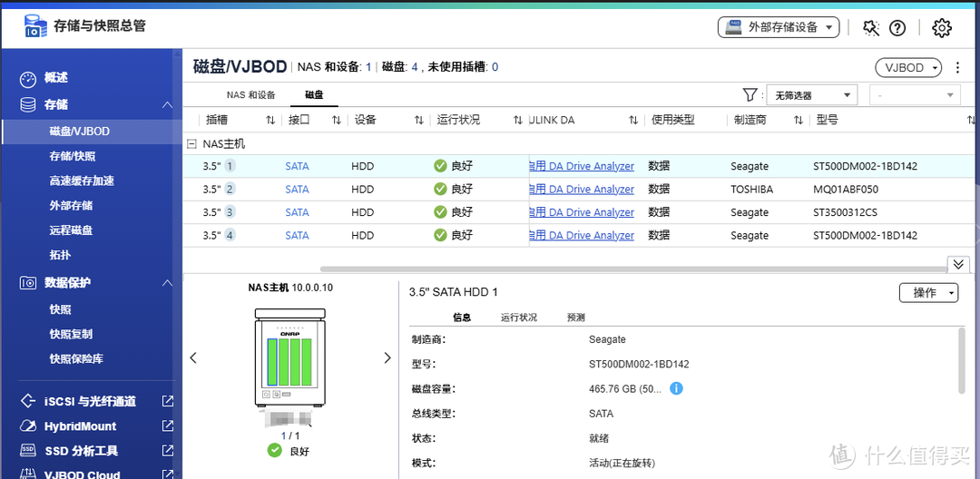Select the Prediction tab in details
Image resolution: width=980 pixels, height=479 pixels.
click(x=575, y=318)
